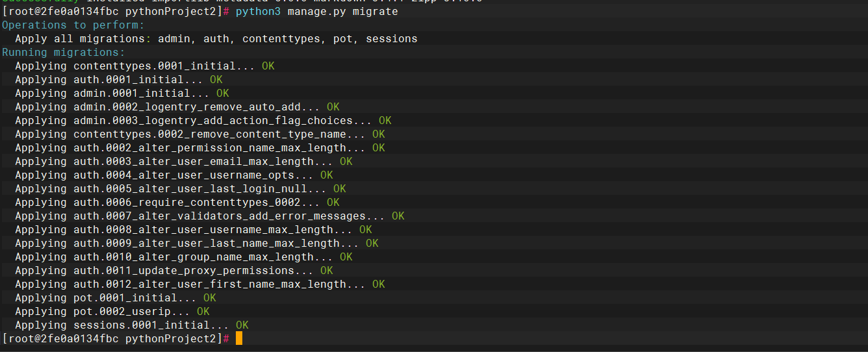
Task: Click the 'auth.0011_update_proxy_permissions' text
Action: point(184,270)
